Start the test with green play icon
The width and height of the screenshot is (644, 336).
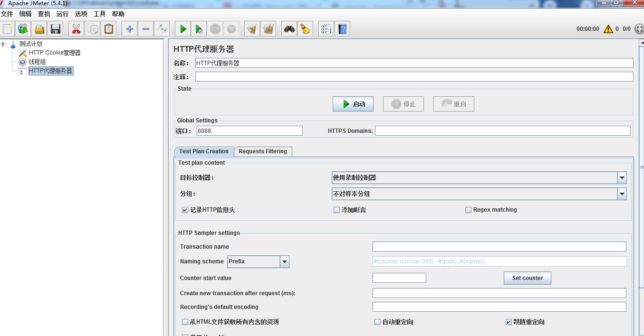pos(183,29)
